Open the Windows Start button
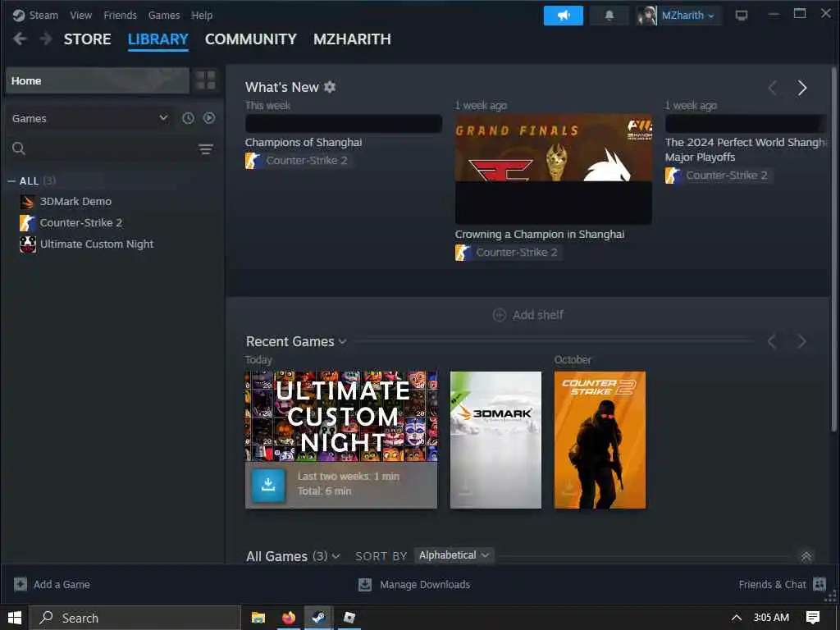Screen dimensions: 840x630 [15, 618]
